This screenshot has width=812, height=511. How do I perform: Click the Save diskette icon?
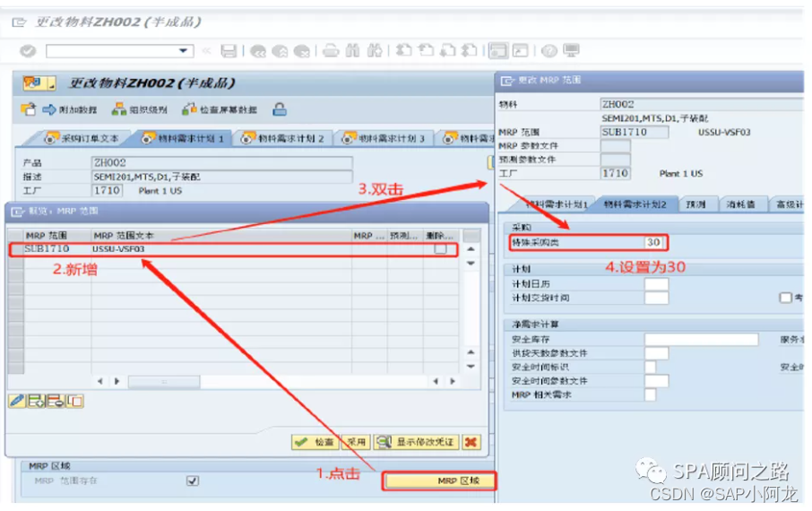[x=229, y=51]
